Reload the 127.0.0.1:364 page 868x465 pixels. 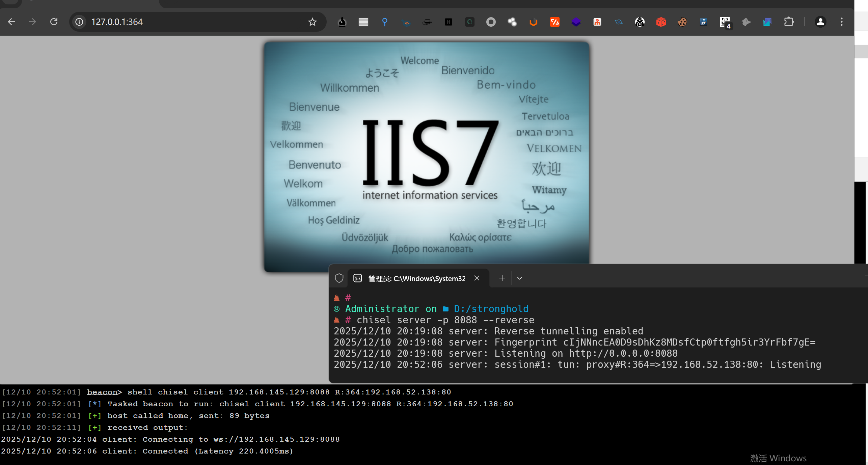[x=54, y=22]
